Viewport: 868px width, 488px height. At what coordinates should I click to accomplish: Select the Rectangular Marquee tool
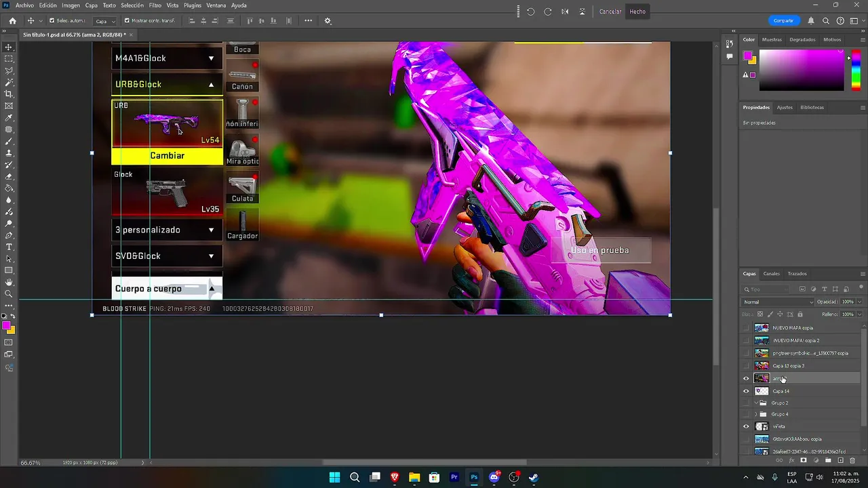point(9,59)
